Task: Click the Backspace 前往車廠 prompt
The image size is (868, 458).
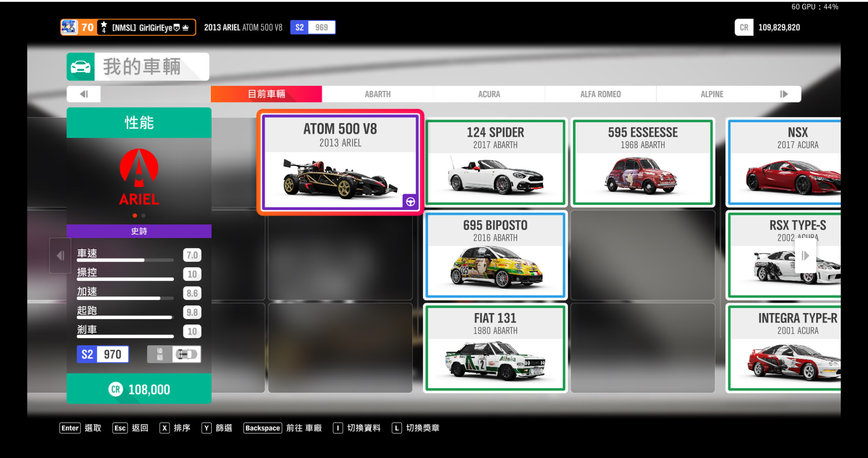Action: pos(283,428)
